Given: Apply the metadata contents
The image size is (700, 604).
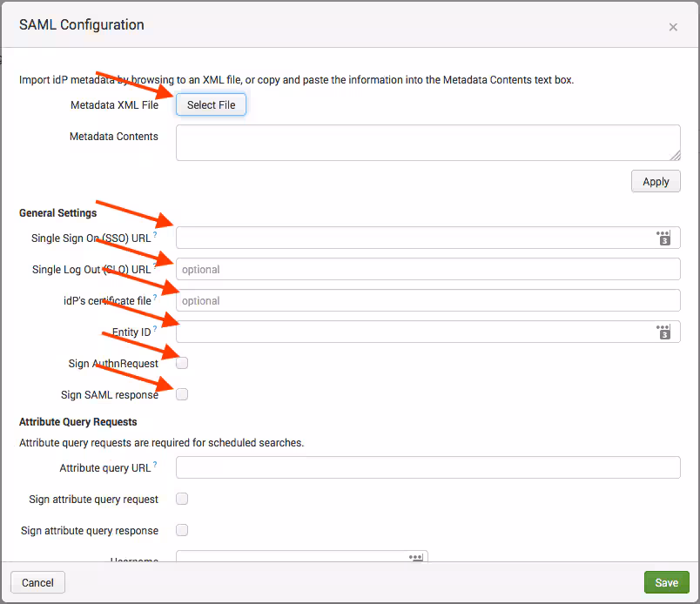Looking at the screenshot, I should (656, 181).
